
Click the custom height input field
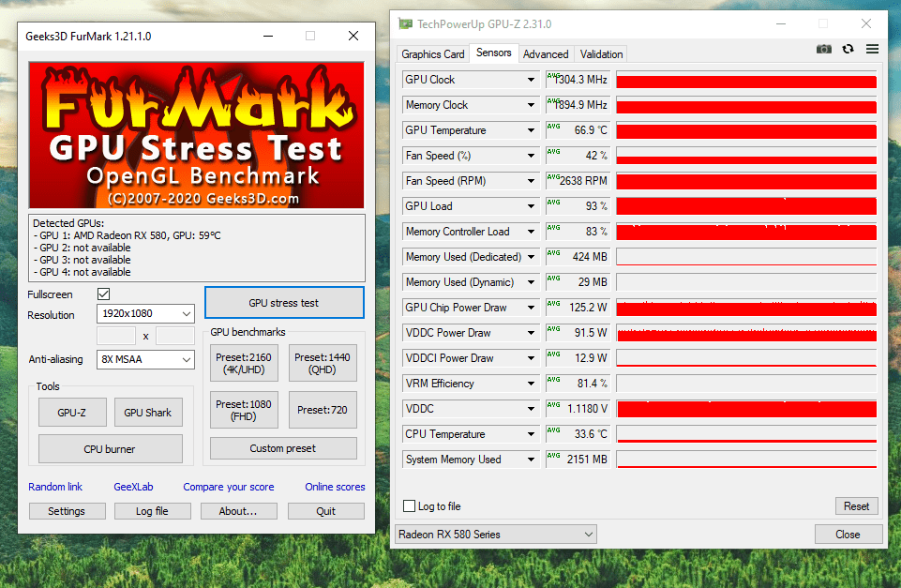(x=174, y=336)
